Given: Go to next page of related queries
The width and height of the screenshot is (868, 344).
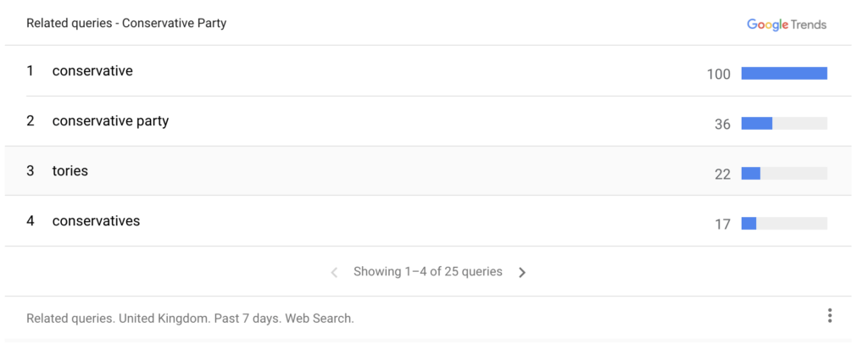Looking at the screenshot, I should coord(522,272).
